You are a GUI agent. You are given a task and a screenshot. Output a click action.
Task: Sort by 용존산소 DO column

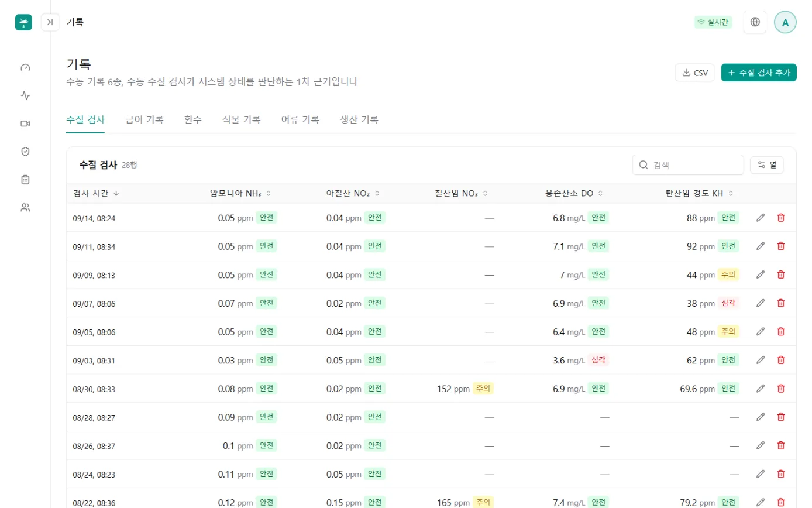574,193
